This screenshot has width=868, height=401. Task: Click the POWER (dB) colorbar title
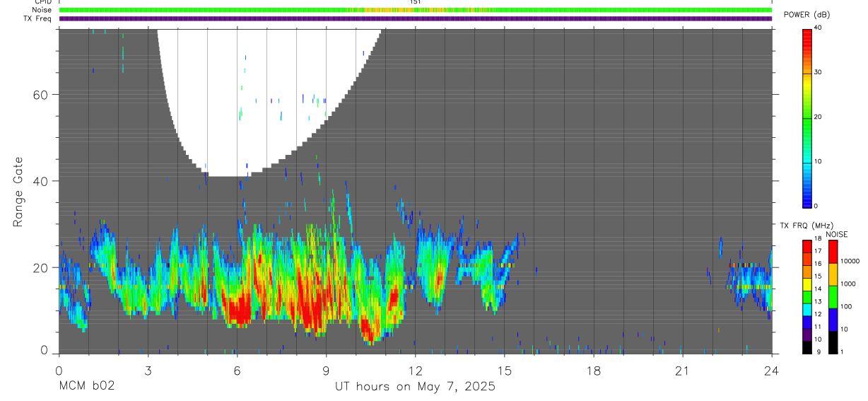click(805, 15)
